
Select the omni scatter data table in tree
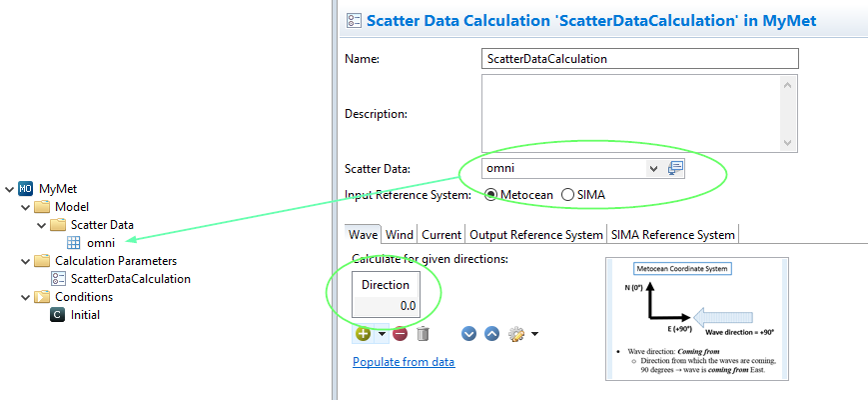point(101,242)
